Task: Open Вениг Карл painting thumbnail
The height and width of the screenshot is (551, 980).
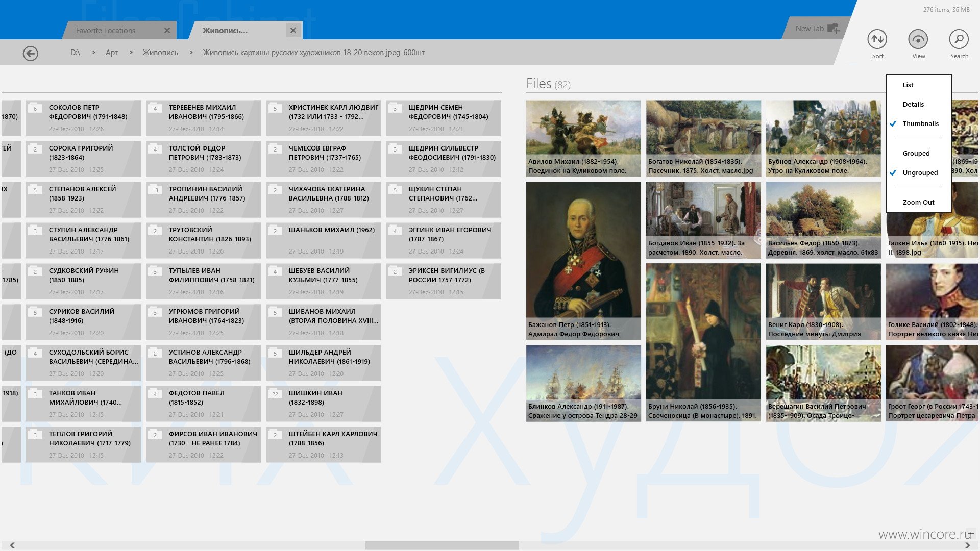Action: tap(823, 302)
